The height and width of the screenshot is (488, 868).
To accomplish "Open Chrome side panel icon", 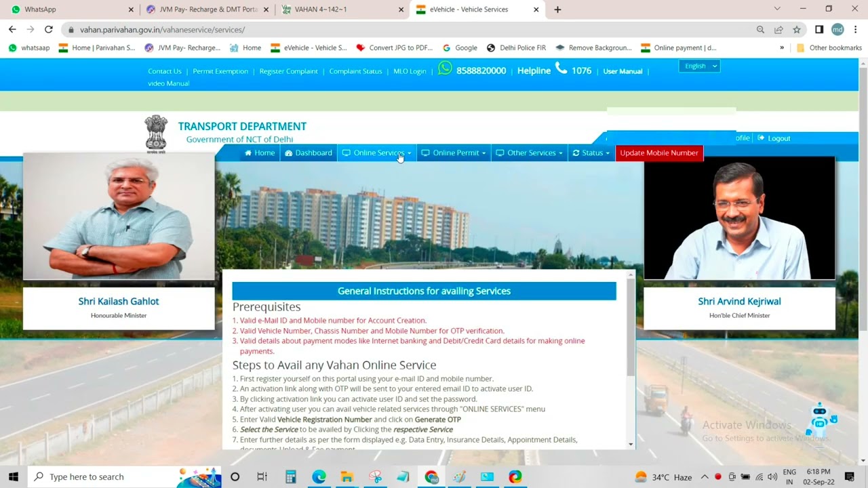I will (x=819, y=30).
